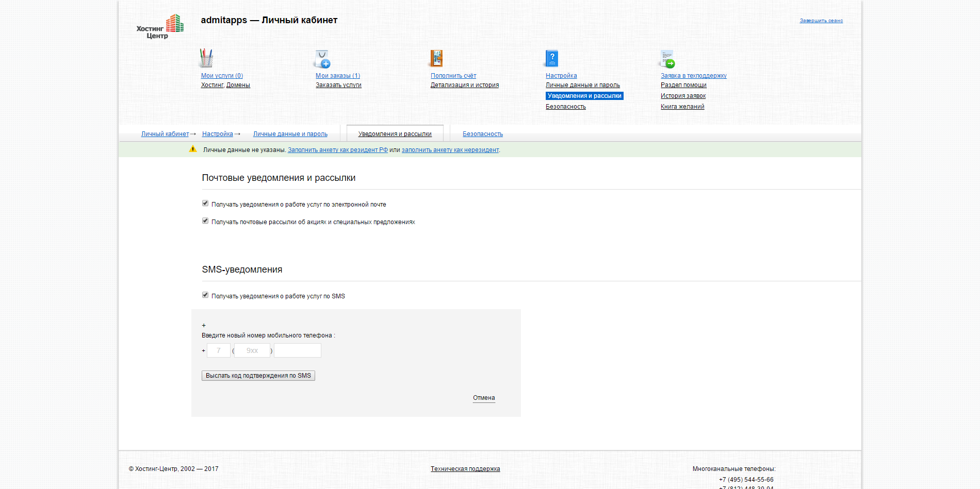Click Отмена to cancel phone entry
This screenshot has width=980, height=489.
(484, 398)
